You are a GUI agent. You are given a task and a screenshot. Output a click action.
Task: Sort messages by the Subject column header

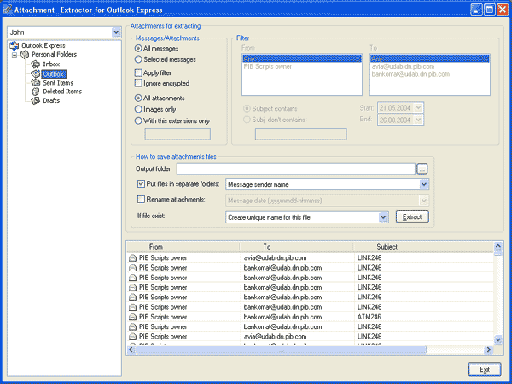click(423, 247)
